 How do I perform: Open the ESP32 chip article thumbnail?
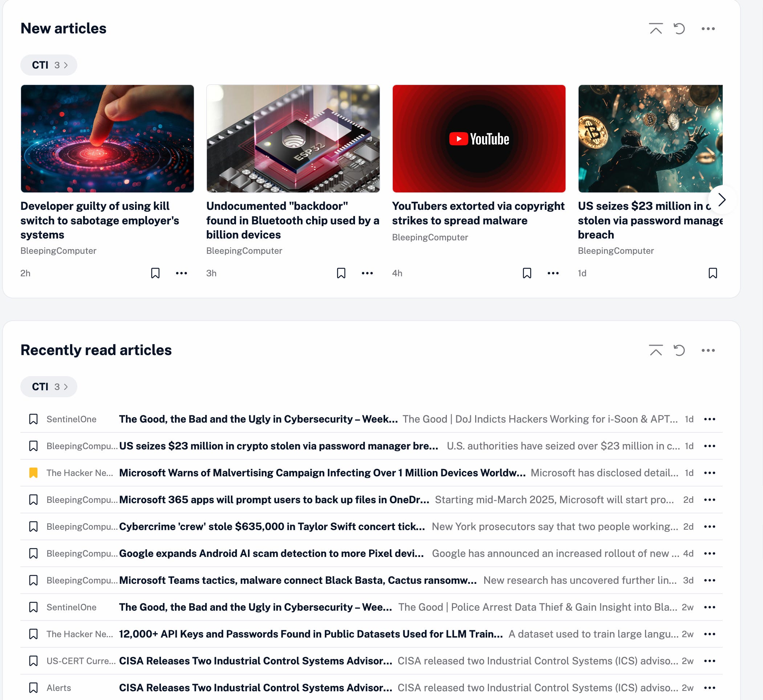pyautogui.click(x=293, y=139)
